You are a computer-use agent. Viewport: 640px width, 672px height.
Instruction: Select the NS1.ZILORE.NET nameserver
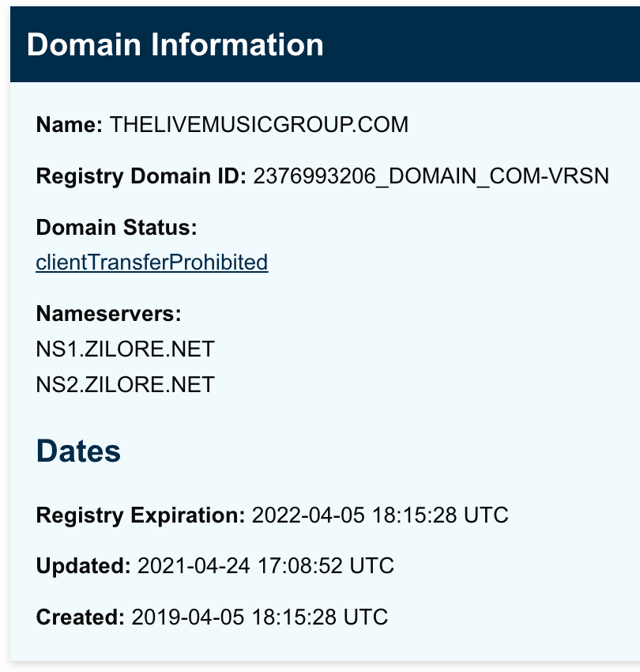[125, 349]
